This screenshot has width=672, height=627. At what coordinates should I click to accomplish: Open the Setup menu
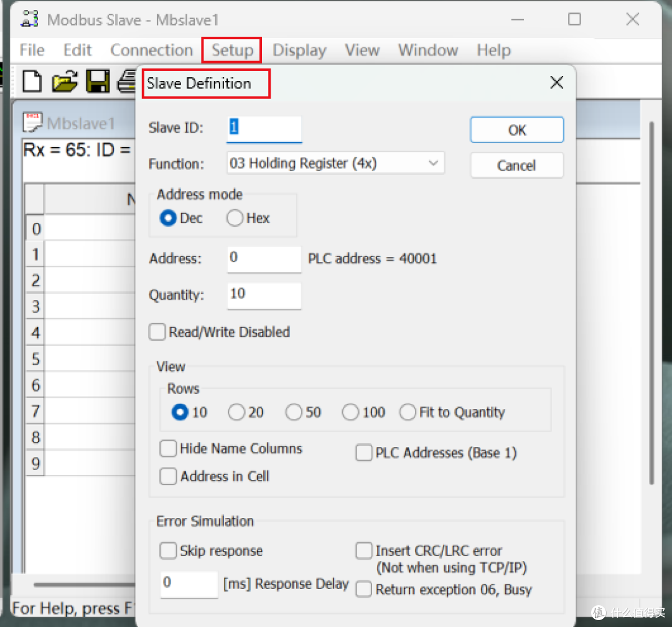point(232,50)
